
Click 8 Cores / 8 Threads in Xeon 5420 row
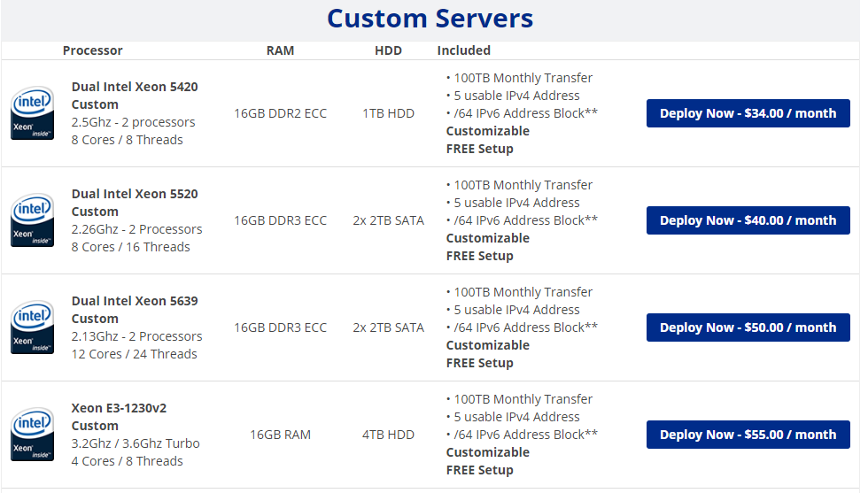click(x=128, y=140)
